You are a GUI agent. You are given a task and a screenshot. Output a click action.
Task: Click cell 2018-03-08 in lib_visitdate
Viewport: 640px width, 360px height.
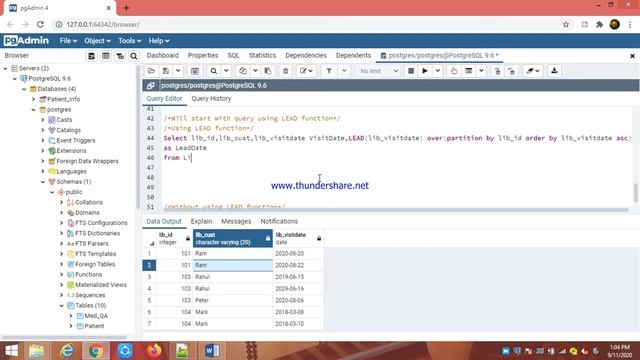click(298, 312)
